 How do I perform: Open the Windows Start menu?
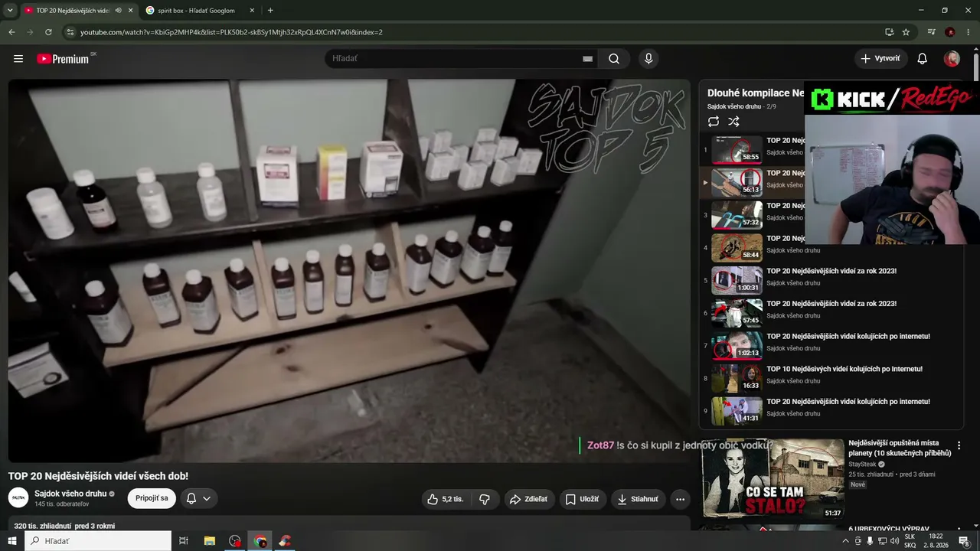tap(11, 541)
